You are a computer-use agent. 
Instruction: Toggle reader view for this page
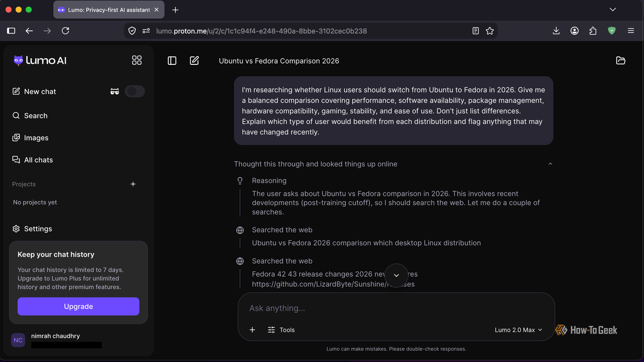tap(476, 31)
